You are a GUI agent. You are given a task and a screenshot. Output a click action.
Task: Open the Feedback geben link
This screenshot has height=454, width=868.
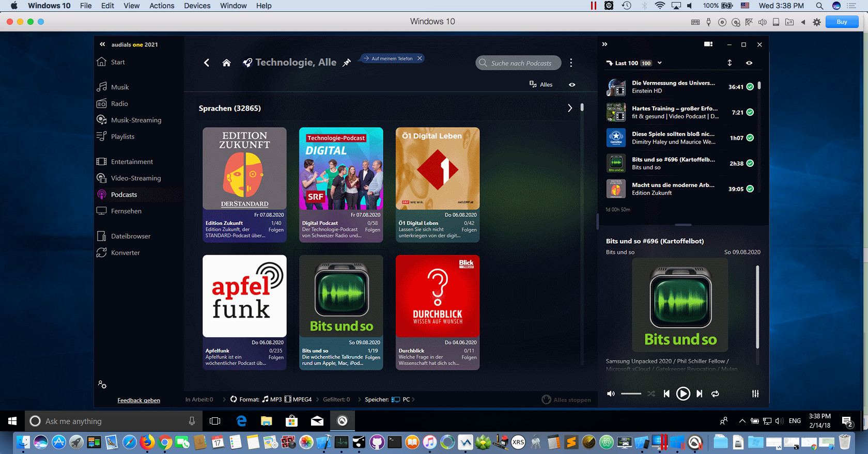click(x=138, y=400)
